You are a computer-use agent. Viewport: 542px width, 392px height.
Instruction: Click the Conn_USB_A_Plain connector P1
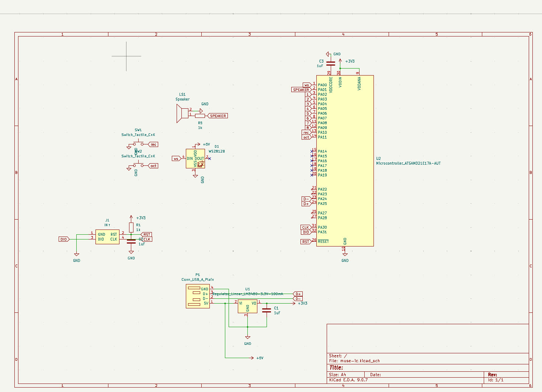197,297
